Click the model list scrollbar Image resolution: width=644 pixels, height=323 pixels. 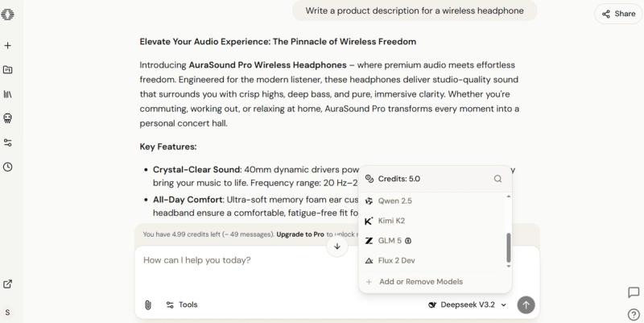click(x=508, y=247)
